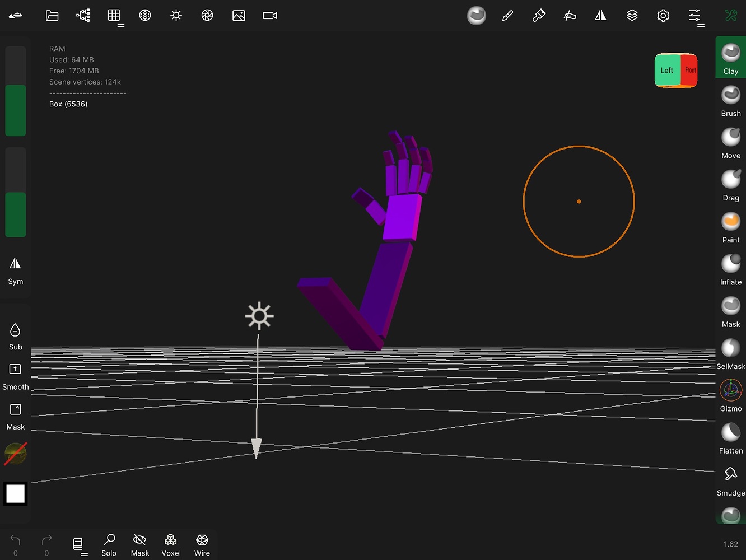Viewport: 746px width, 560px height.
Task: Toggle Sym symmetry on left sidebar
Action: pyautogui.click(x=16, y=271)
